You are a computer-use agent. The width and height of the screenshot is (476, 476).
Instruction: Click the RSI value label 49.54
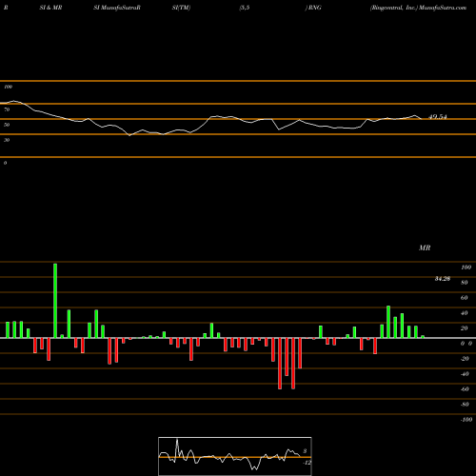(438, 117)
